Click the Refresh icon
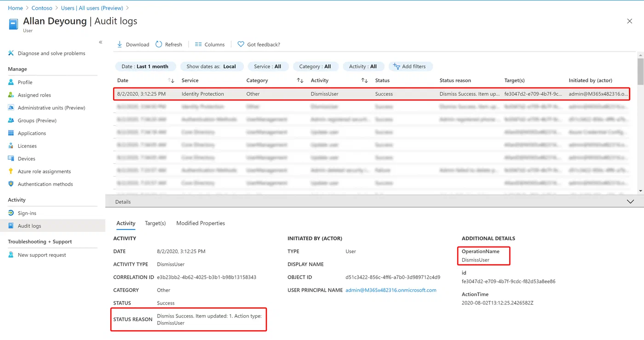The image size is (644, 340). tap(159, 44)
